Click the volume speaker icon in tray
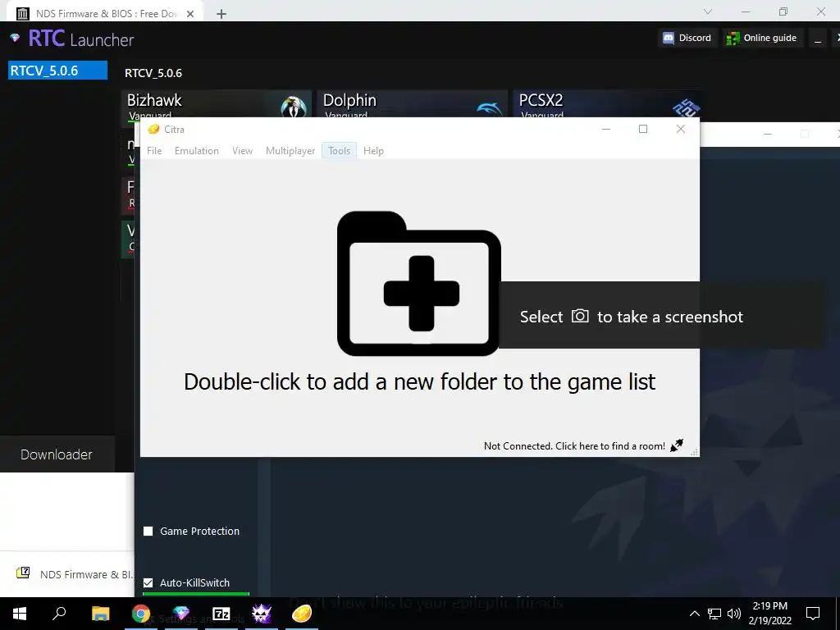 click(x=734, y=614)
